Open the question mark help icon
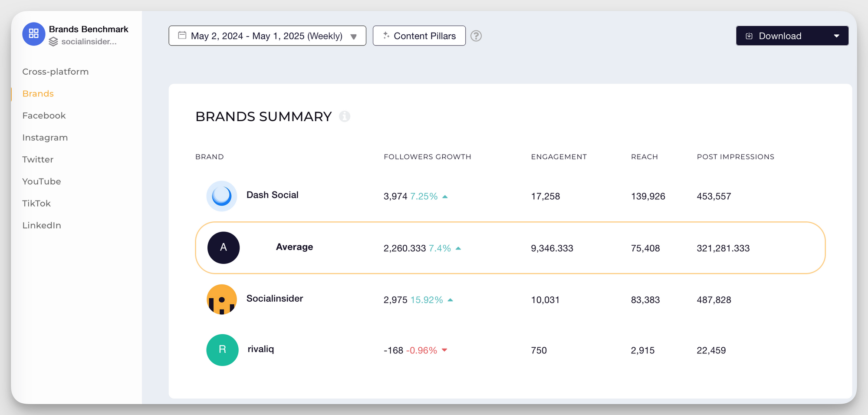This screenshot has height=415, width=868. tap(476, 36)
